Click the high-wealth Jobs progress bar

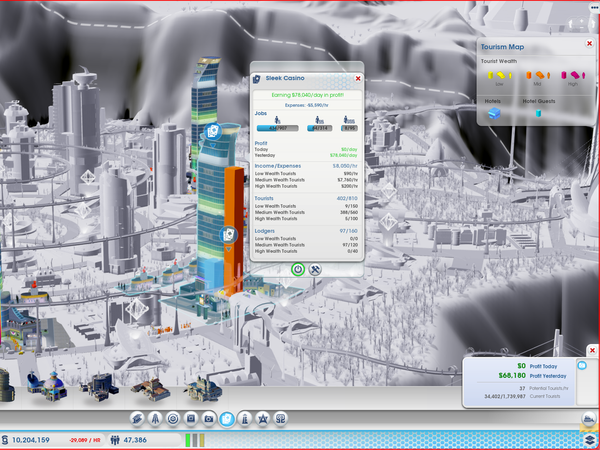pos(349,128)
